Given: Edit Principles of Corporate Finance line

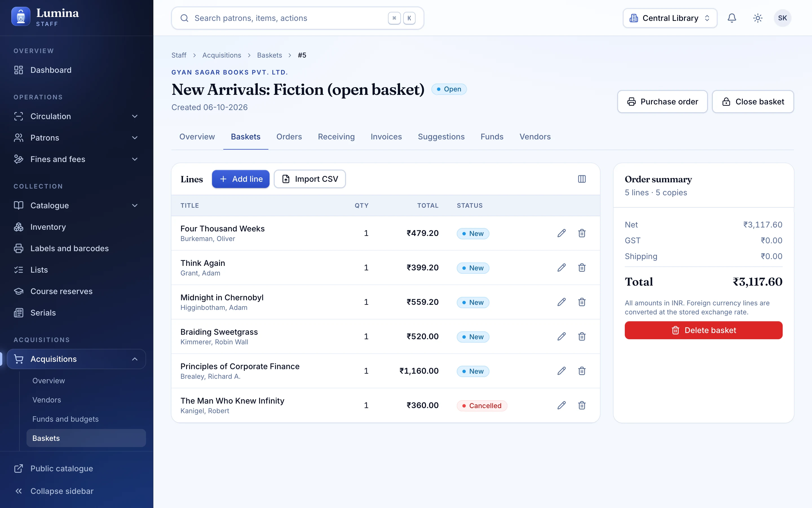Looking at the screenshot, I should 562,371.
